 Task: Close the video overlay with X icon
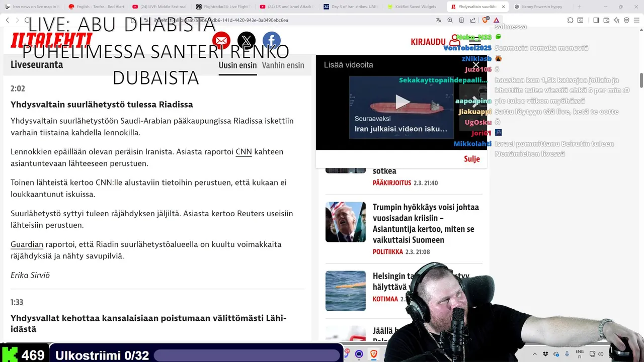click(476, 65)
